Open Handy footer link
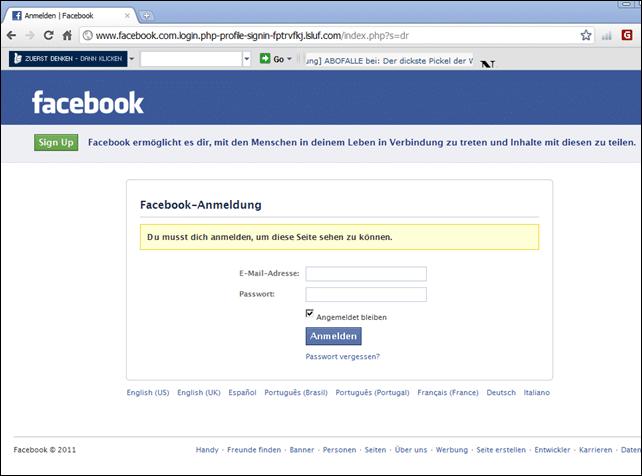The width and height of the screenshot is (642, 476). (207, 450)
